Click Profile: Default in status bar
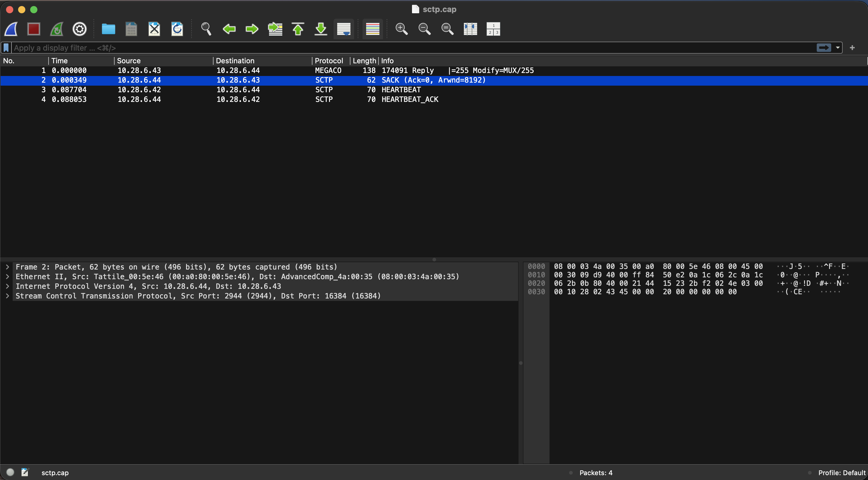 pos(842,473)
